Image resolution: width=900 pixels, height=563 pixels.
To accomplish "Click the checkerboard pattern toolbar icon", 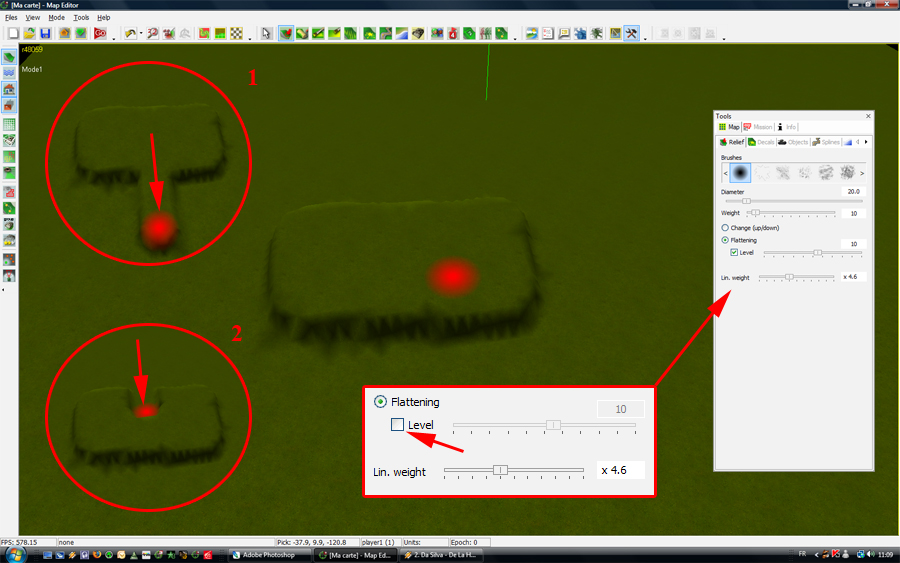I will [236, 33].
